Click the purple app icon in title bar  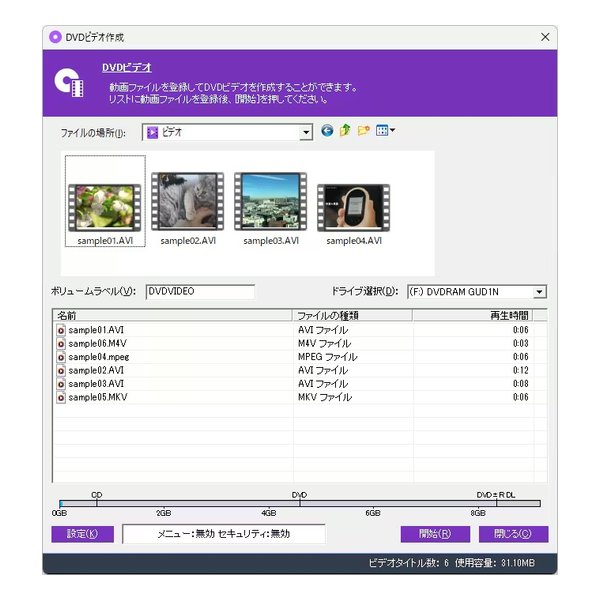[55, 37]
